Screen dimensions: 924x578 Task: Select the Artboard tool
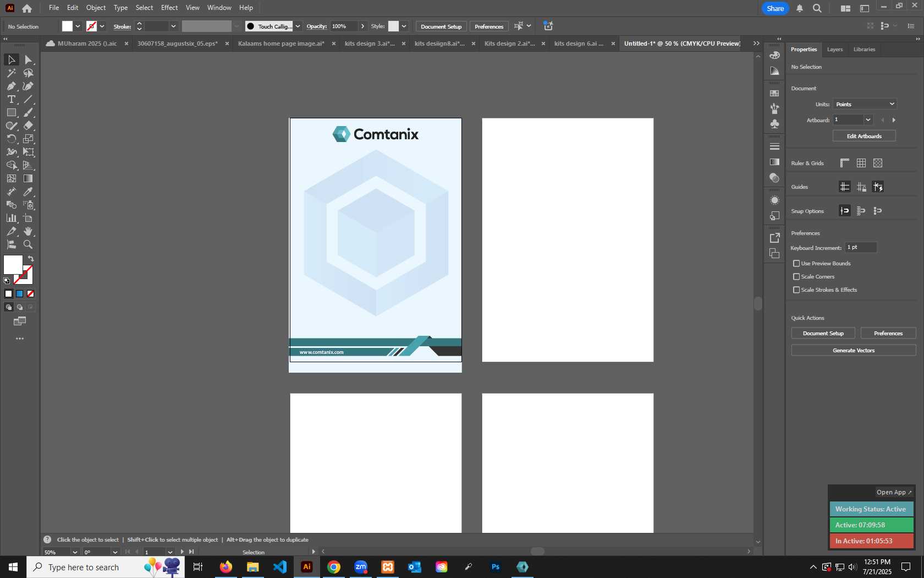coord(29,218)
